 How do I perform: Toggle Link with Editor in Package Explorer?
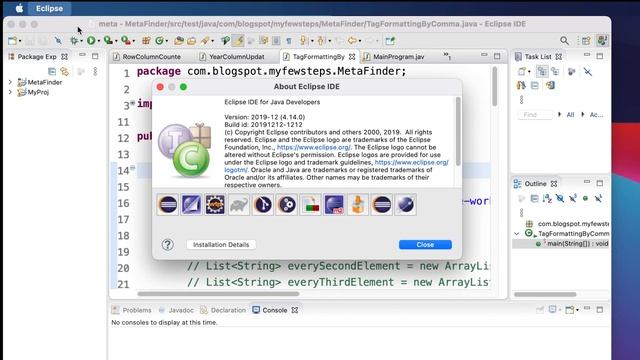click(x=64, y=71)
